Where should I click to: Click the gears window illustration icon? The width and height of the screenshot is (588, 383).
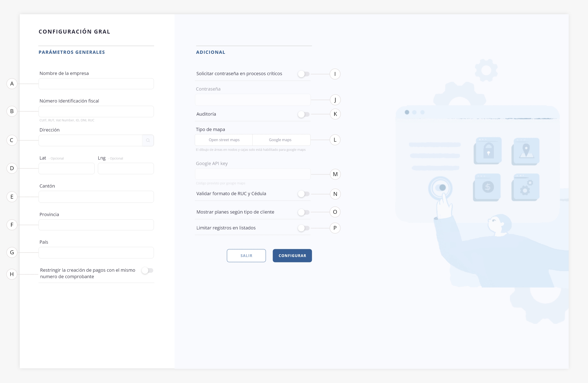(x=526, y=187)
